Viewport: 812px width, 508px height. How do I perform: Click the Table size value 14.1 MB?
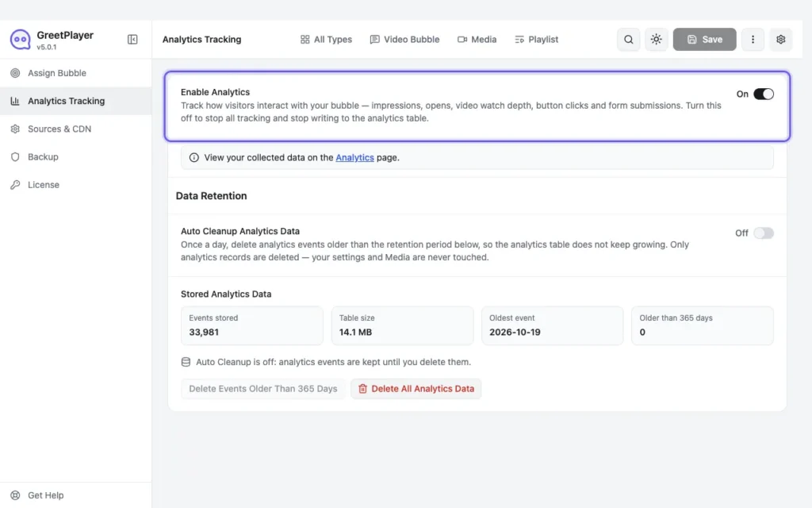click(x=355, y=333)
